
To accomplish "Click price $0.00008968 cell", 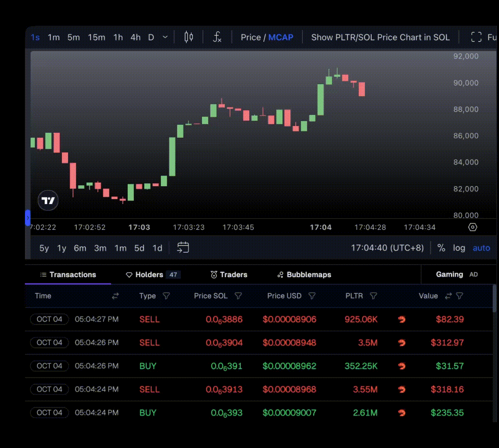I will tap(290, 389).
